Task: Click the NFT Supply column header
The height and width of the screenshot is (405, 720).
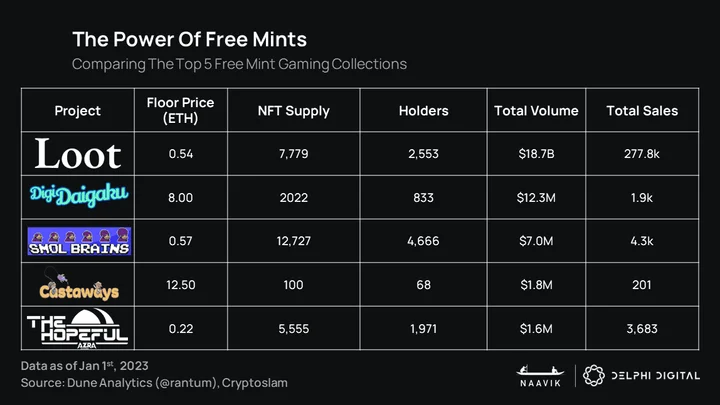Action: 294,111
